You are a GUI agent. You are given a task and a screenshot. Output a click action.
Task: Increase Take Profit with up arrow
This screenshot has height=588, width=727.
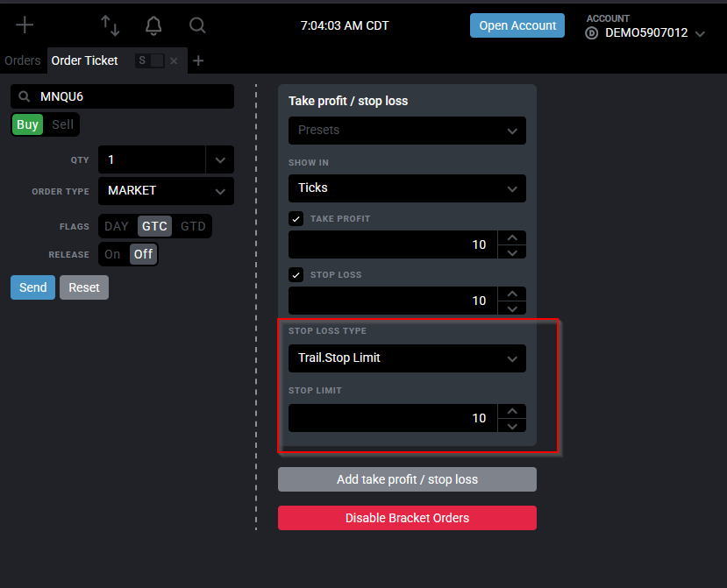(x=512, y=237)
